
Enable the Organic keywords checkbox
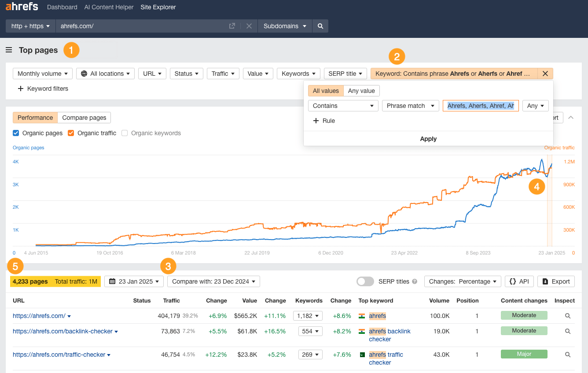(124, 133)
